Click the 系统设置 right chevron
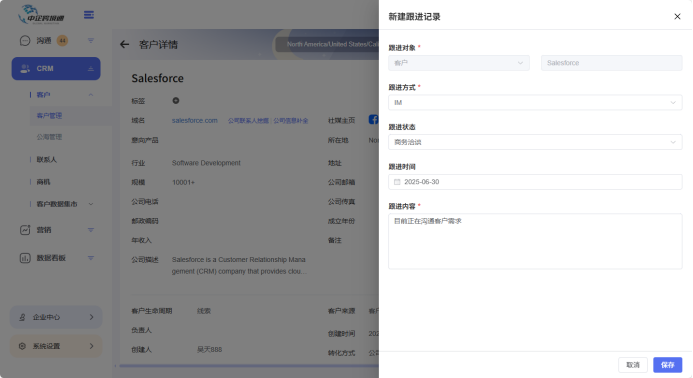693x378 pixels. [91, 346]
